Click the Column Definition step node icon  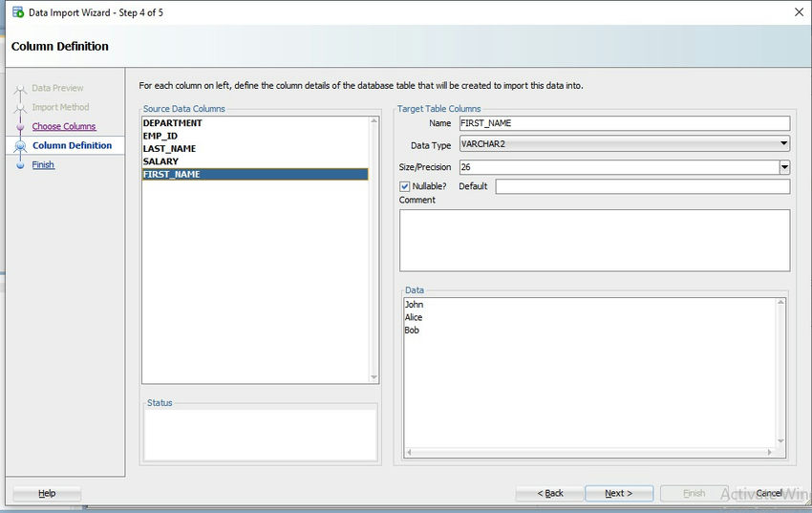pos(20,146)
